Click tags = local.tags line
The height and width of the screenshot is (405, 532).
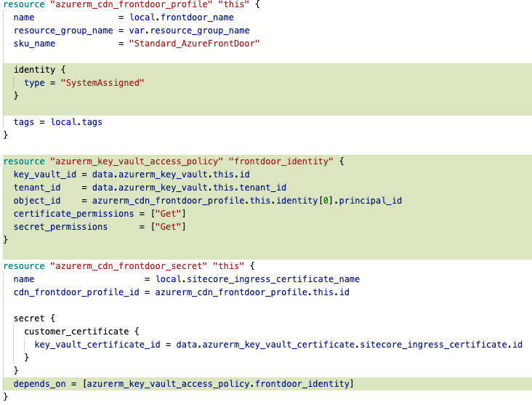[57, 122]
